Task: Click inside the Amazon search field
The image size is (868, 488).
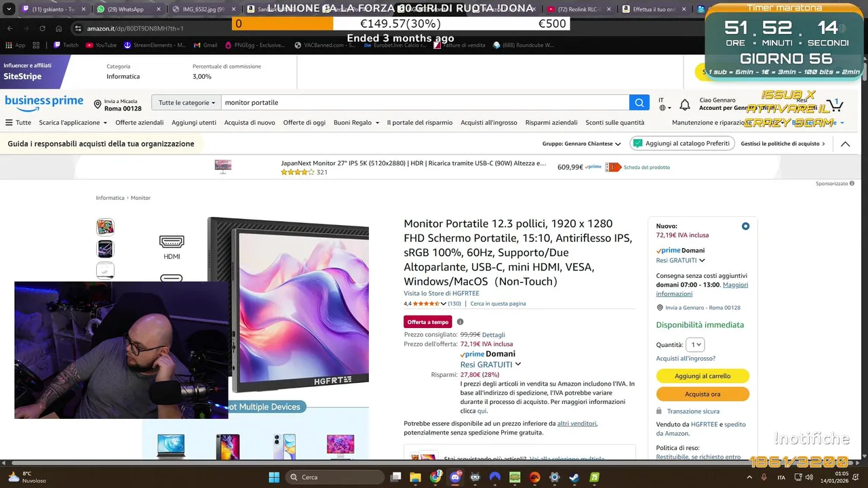Action: (425, 103)
